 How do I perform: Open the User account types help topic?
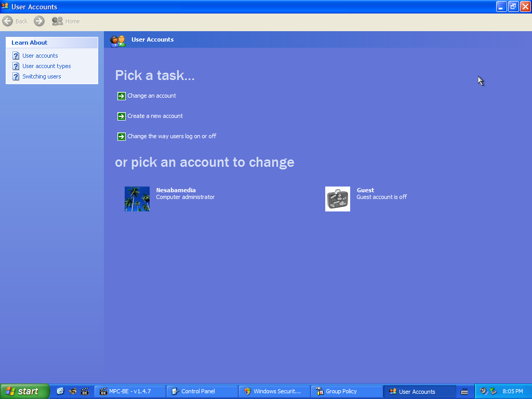click(46, 66)
